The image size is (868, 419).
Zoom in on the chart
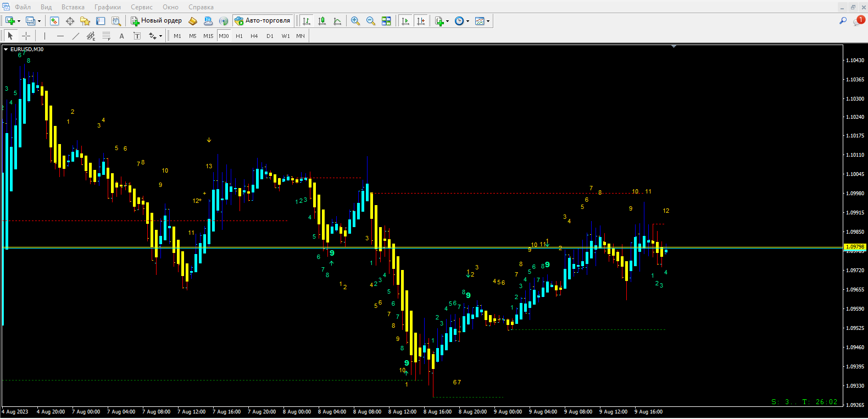[355, 21]
